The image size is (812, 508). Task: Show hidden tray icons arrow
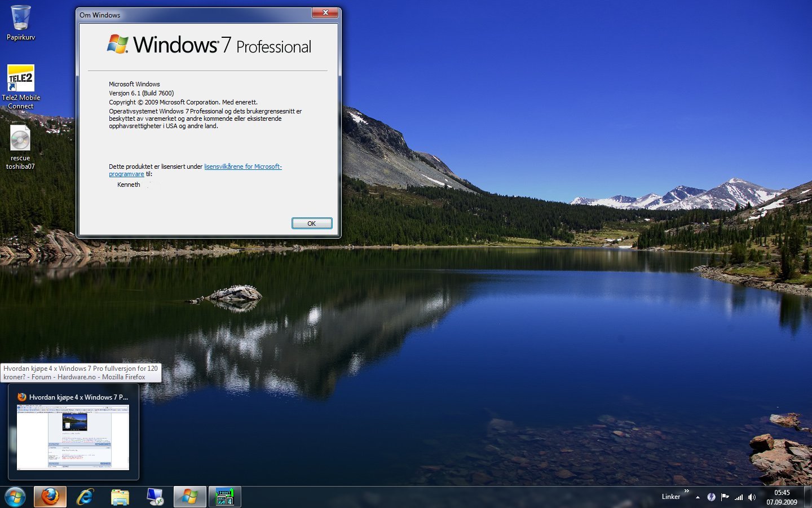coord(698,497)
